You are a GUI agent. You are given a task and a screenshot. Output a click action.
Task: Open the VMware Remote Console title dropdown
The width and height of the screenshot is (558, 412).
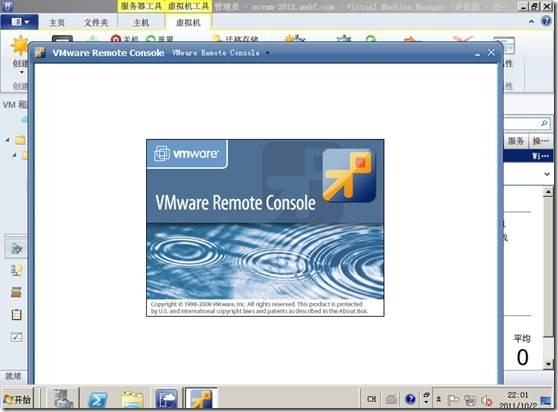click(268, 53)
